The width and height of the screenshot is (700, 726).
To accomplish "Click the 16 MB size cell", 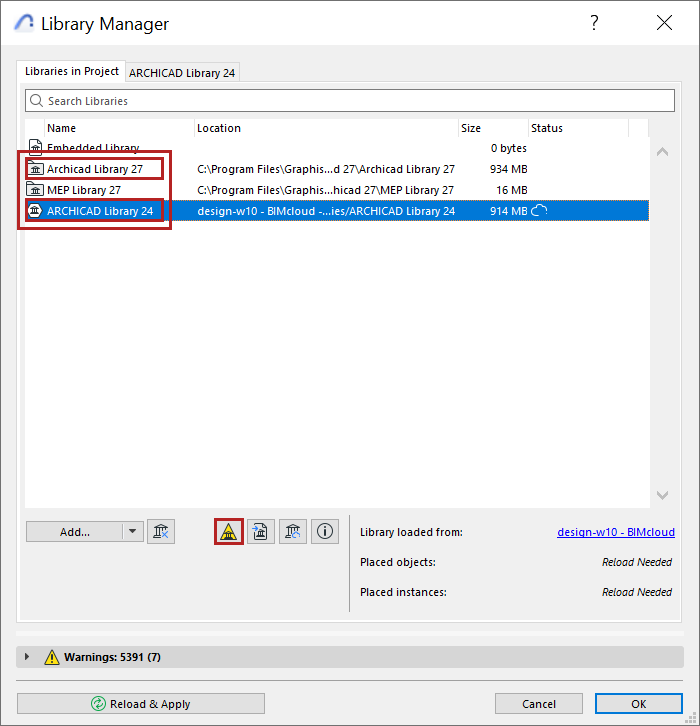I will pos(512,190).
